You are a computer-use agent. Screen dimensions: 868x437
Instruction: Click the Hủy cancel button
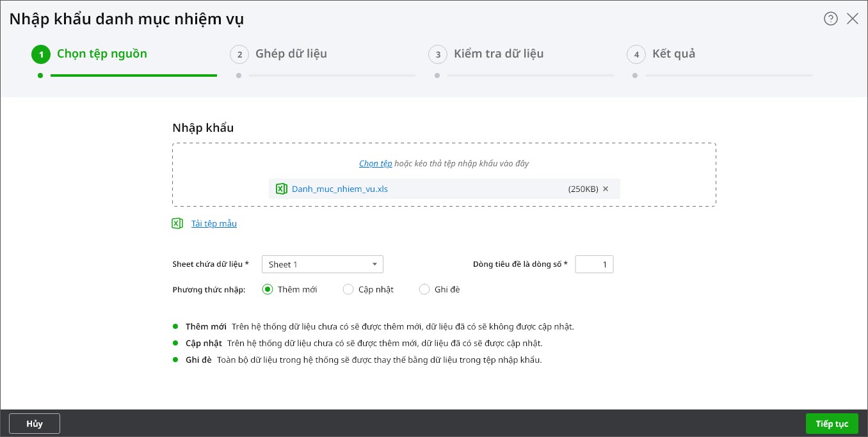click(35, 424)
